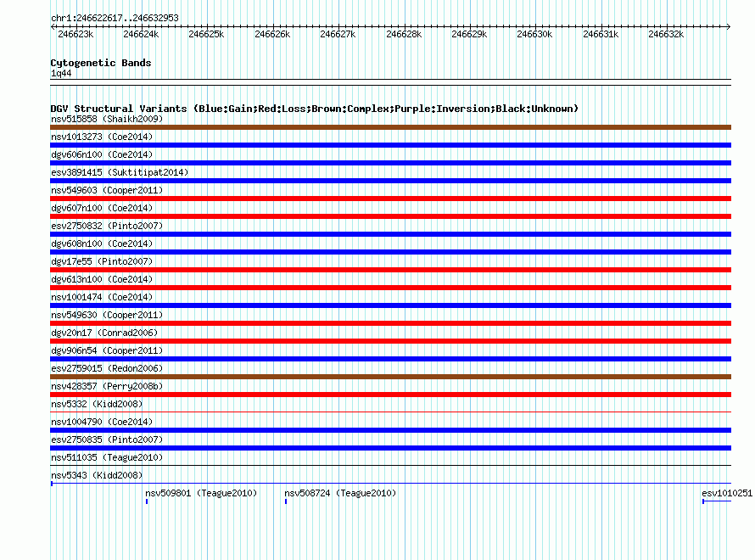Click the red bar under nsv428357
This screenshot has height=560, width=755.
click(x=390, y=395)
